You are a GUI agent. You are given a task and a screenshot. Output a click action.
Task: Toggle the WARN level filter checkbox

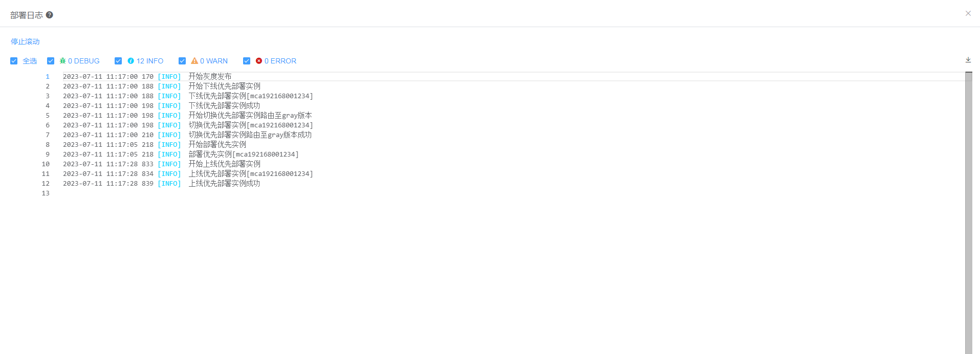182,61
